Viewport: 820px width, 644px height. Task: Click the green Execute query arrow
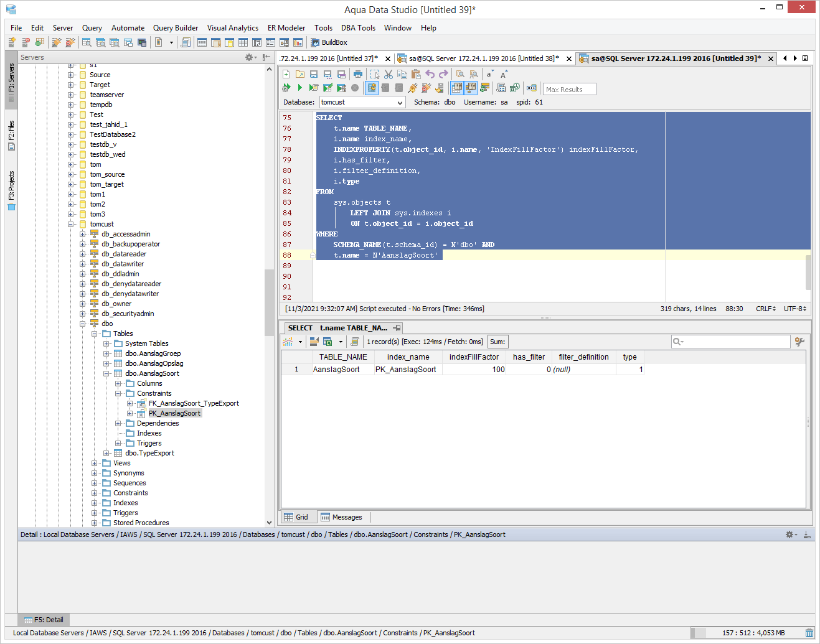(x=299, y=88)
